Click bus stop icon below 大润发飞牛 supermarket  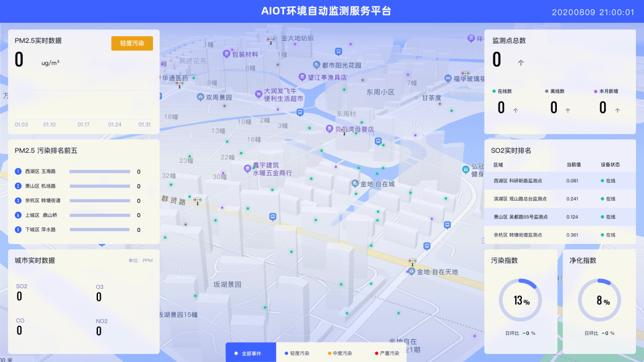300,112
